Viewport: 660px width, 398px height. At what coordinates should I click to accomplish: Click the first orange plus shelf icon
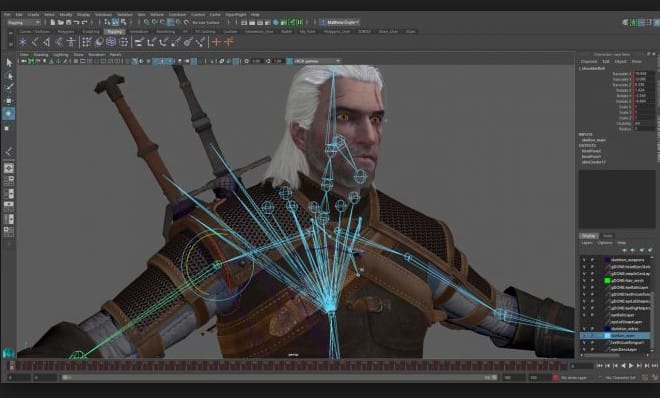coord(216,42)
